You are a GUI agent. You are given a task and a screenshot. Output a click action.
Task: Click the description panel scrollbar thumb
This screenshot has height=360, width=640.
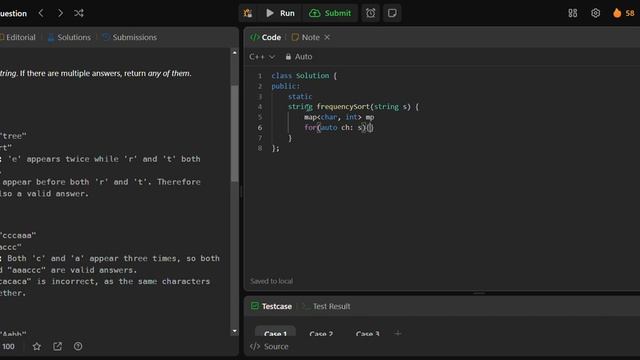(234, 134)
